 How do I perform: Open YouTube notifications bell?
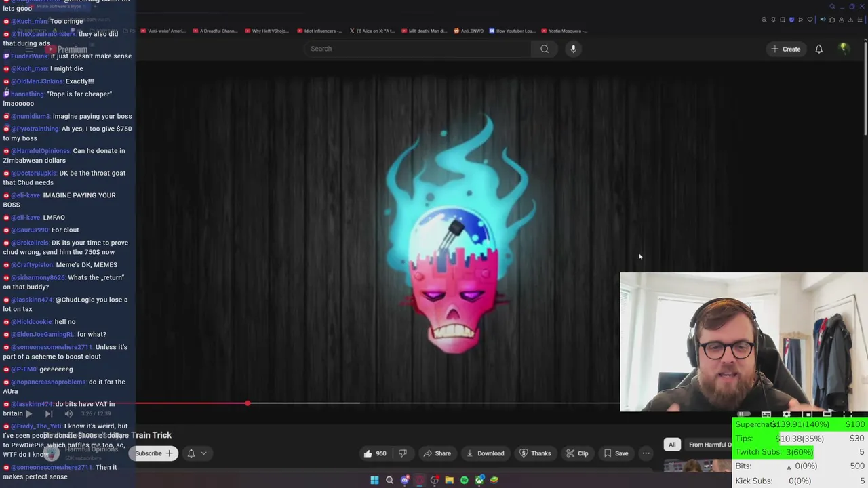coord(818,49)
